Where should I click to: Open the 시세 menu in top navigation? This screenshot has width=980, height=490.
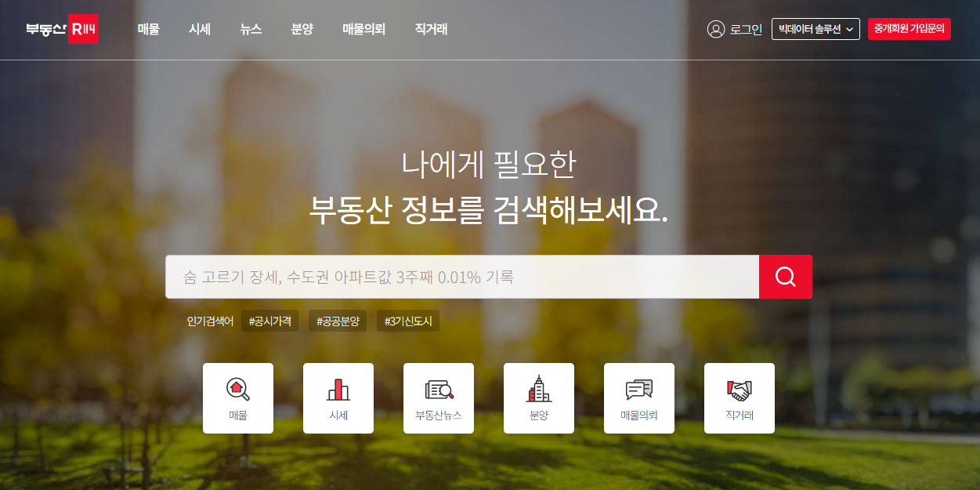click(200, 29)
